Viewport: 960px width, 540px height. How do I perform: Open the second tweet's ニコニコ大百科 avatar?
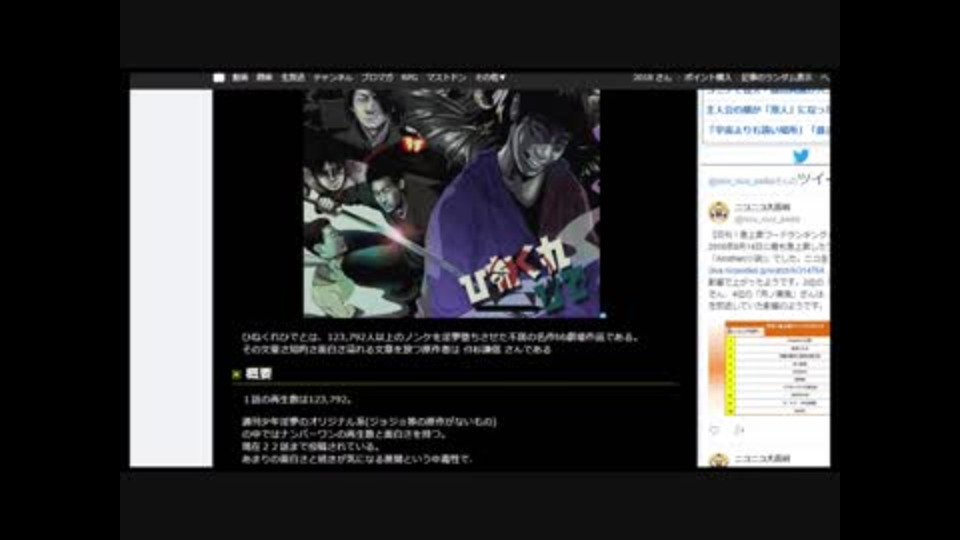coord(719,460)
